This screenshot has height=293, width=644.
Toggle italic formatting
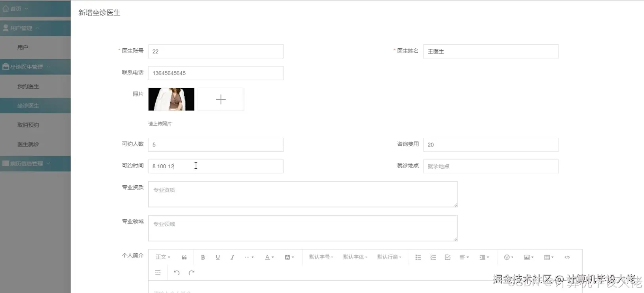tap(232, 257)
